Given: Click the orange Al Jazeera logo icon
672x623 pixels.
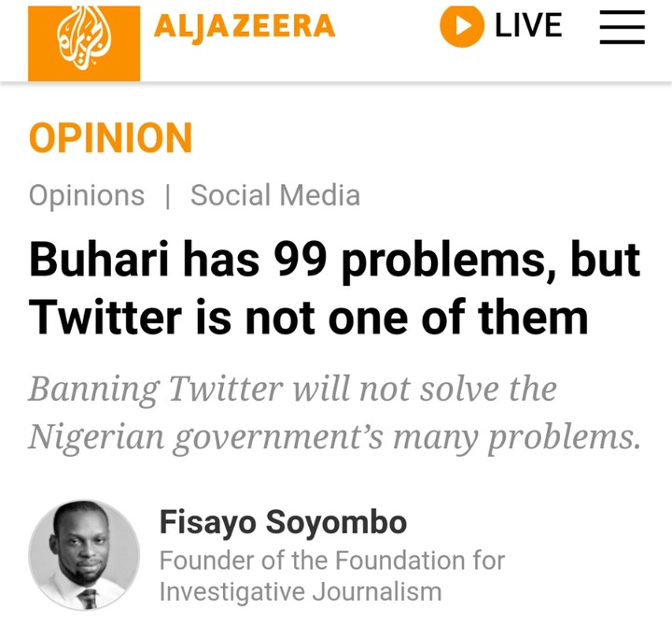Looking at the screenshot, I should 84,43.
